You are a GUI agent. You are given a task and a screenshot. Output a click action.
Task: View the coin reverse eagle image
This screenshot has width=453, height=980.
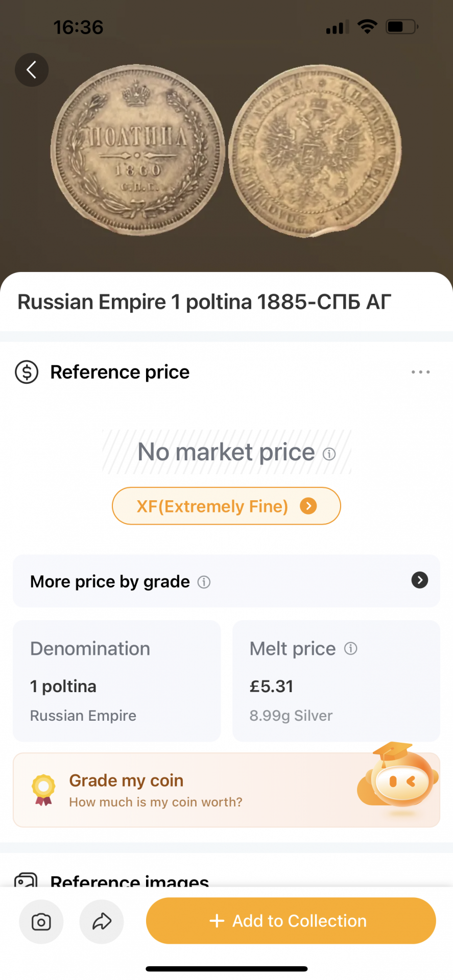pyautogui.click(x=315, y=151)
